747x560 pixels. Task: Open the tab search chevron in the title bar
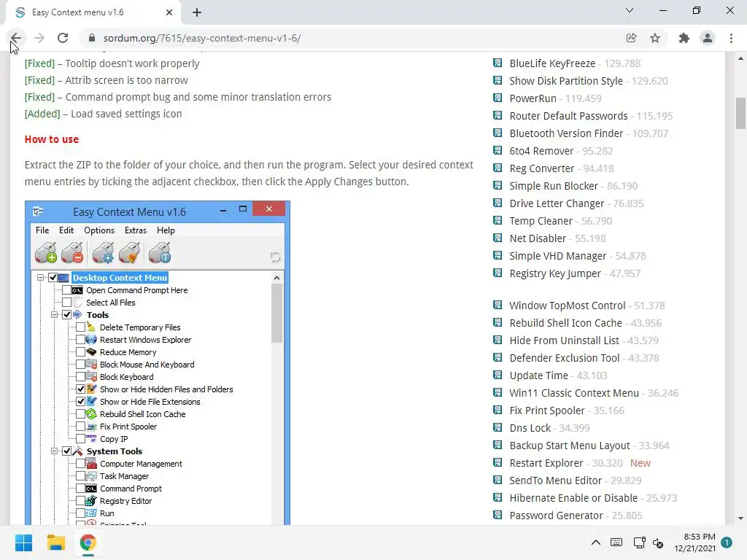pos(630,10)
